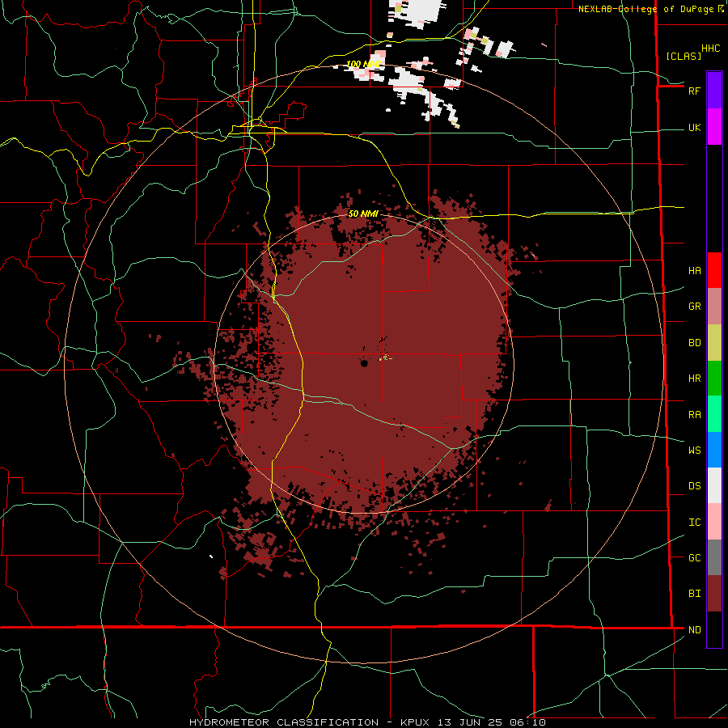Click the DS legend label

coord(694,486)
